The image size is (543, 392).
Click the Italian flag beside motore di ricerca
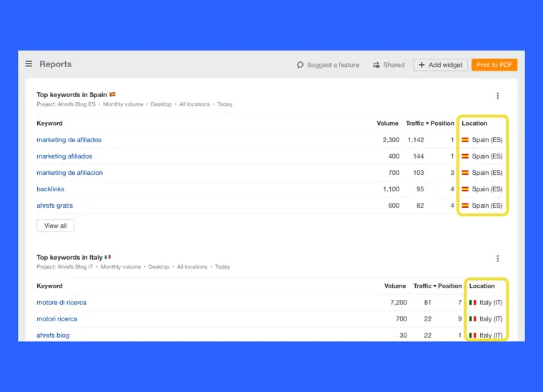tap(473, 303)
